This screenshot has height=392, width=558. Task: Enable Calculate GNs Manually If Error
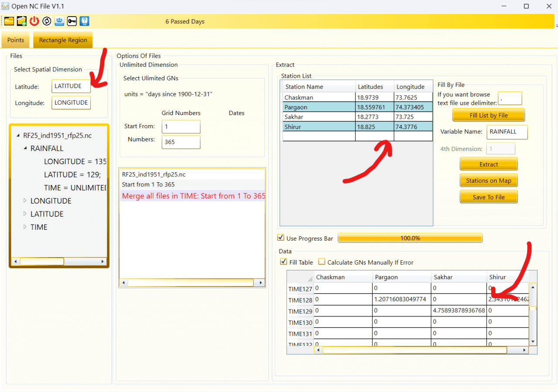click(322, 262)
